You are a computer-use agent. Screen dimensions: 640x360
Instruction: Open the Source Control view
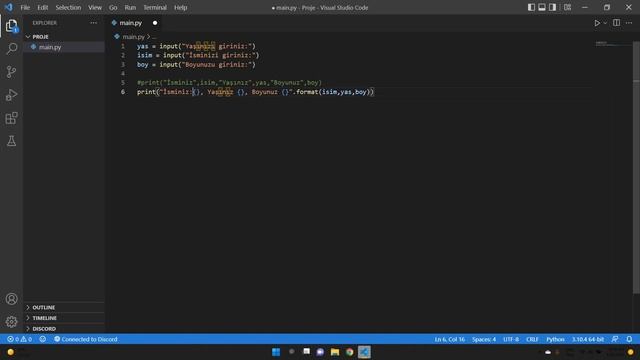click(11, 72)
